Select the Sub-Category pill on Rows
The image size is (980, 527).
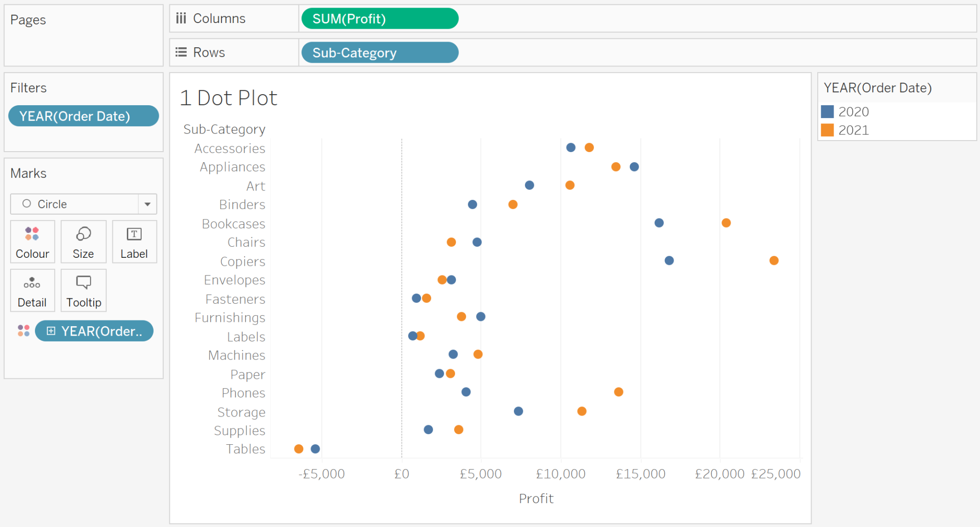coord(379,53)
